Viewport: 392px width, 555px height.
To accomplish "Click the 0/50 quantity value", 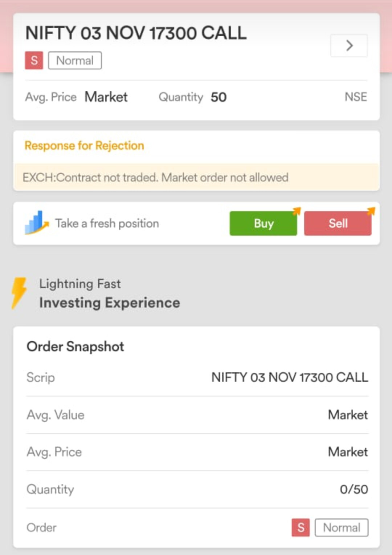I will coord(354,489).
